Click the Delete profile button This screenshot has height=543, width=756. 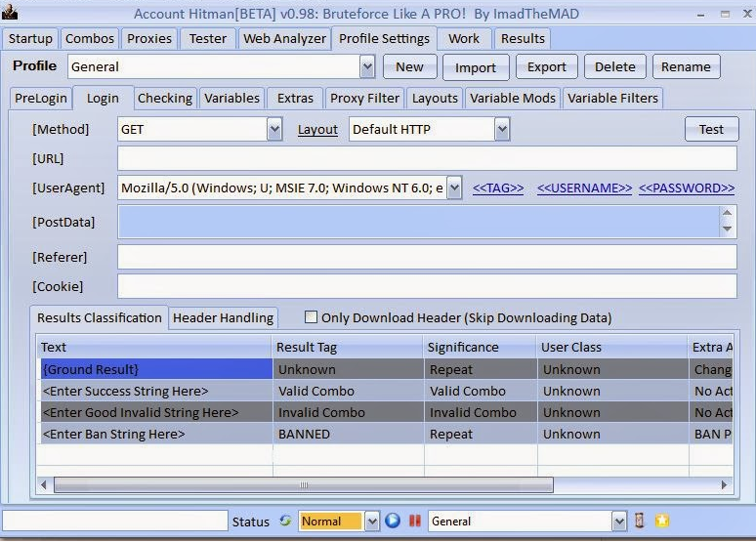[x=614, y=66]
